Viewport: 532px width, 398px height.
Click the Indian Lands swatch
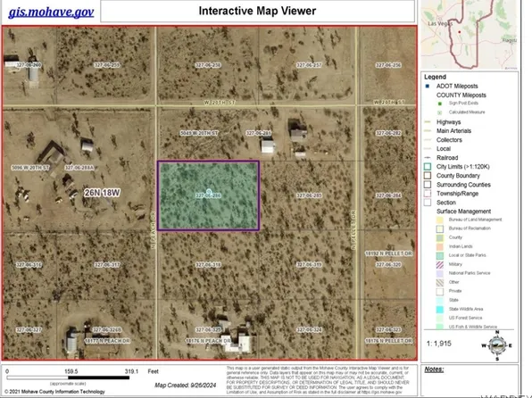click(440, 246)
